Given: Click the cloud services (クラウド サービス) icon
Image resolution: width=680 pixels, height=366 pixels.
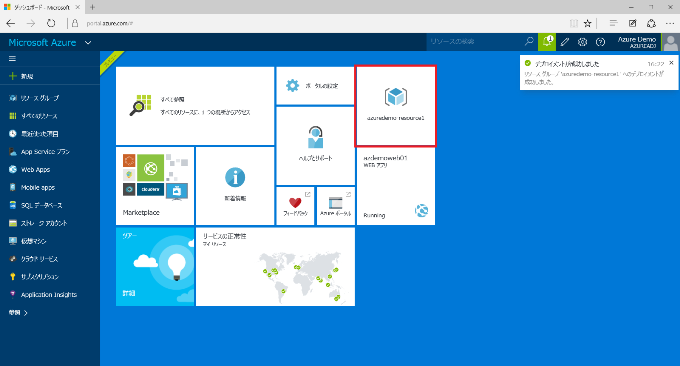Looking at the screenshot, I should (x=13, y=258).
